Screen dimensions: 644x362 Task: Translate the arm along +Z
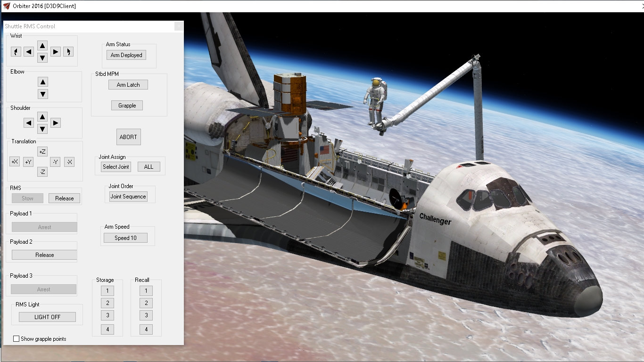(42, 152)
